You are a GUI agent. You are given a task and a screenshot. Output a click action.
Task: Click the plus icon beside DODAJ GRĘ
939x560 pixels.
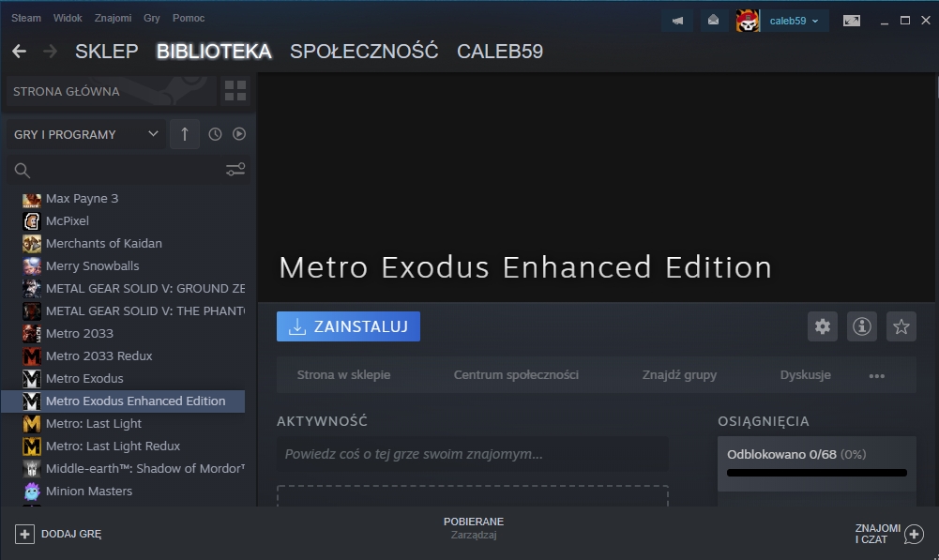[24, 534]
